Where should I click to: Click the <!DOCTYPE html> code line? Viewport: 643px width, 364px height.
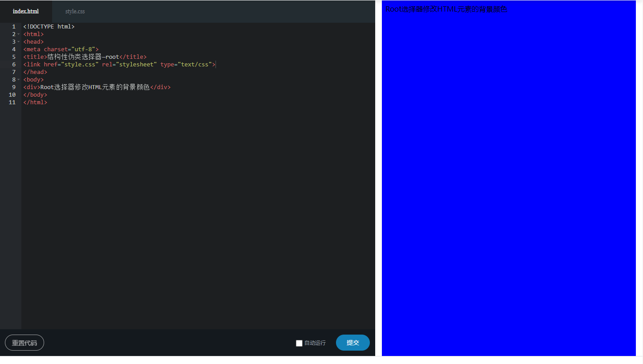click(x=49, y=27)
